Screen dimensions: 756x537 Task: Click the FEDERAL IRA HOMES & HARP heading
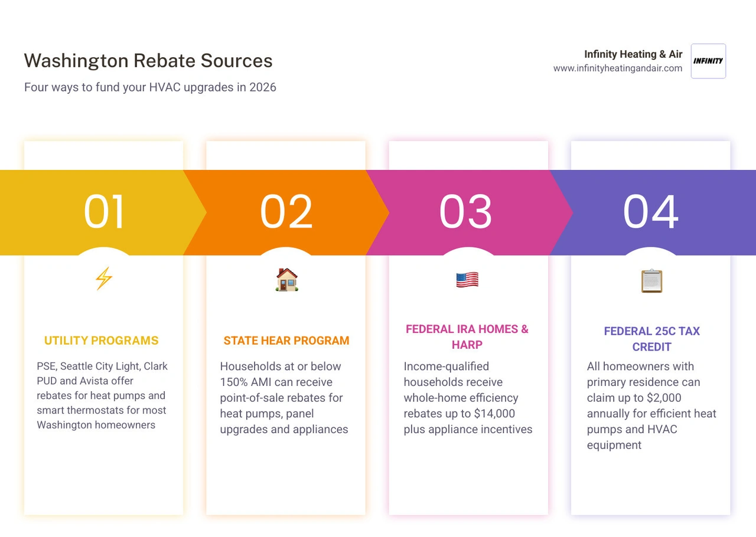click(x=467, y=337)
